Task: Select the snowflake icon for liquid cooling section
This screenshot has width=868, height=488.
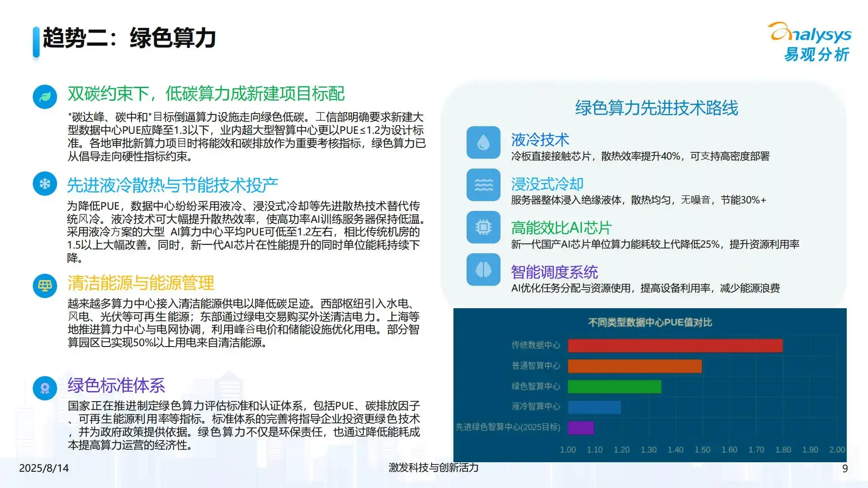Action: 44,184
